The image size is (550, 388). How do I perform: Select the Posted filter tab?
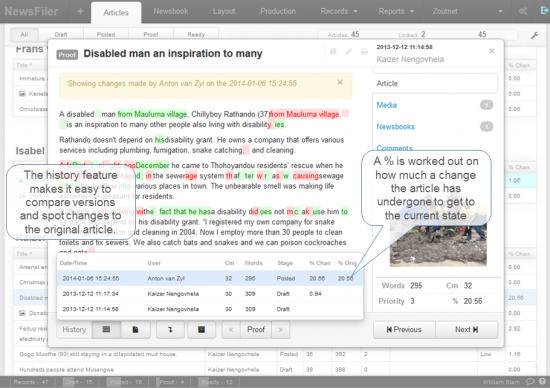106,34
